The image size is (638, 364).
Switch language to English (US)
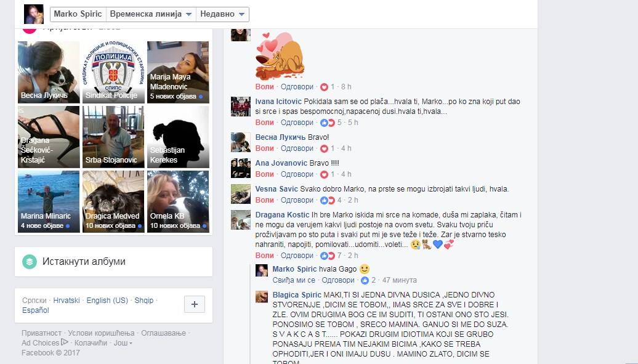[107, 300]
